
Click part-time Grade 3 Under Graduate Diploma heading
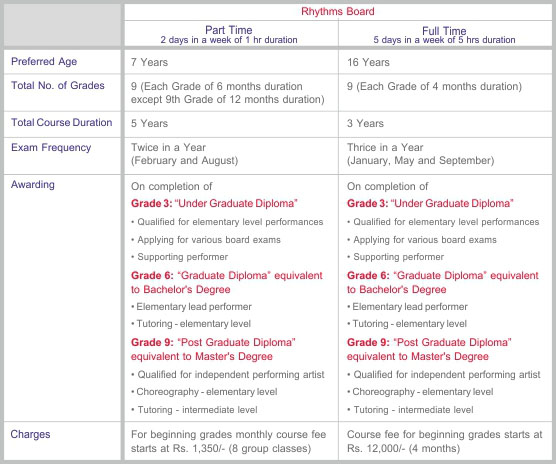pos(214,203)
